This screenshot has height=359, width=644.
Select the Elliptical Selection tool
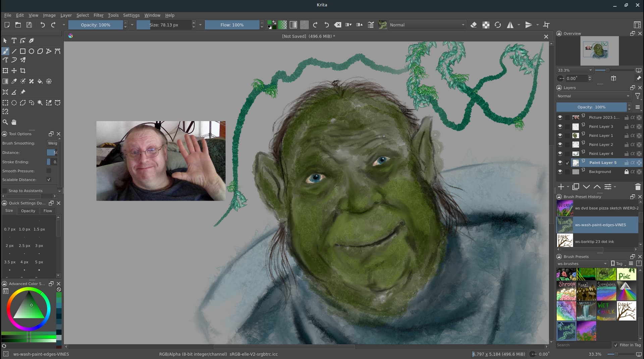14,103
